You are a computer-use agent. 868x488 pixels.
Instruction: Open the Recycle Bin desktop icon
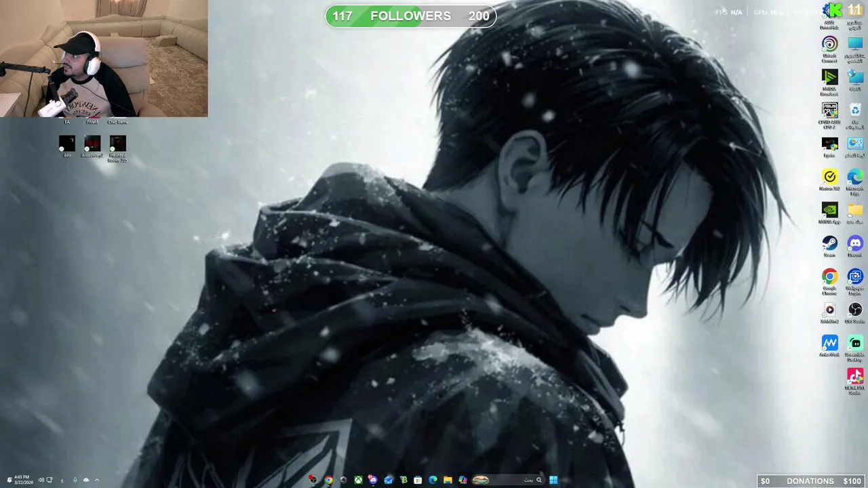coord(855,114)
